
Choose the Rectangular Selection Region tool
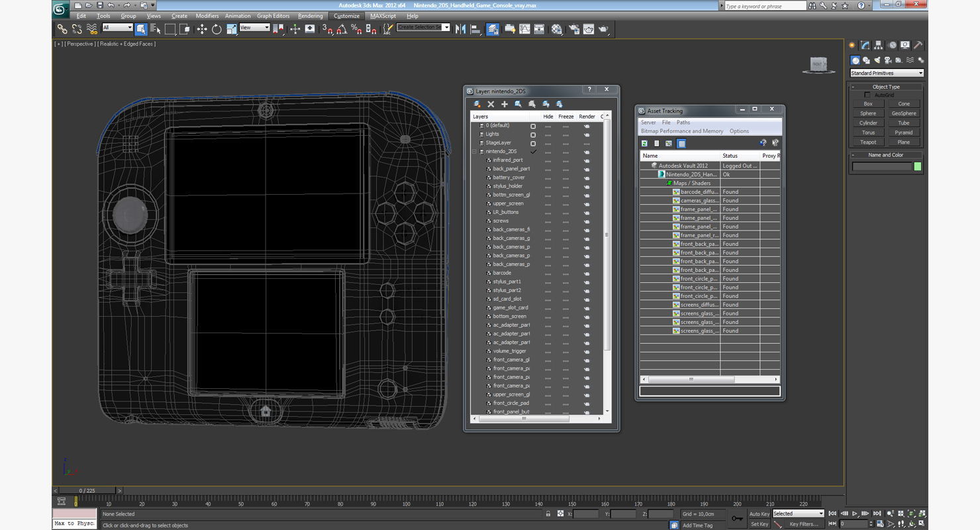click(170, 29)
